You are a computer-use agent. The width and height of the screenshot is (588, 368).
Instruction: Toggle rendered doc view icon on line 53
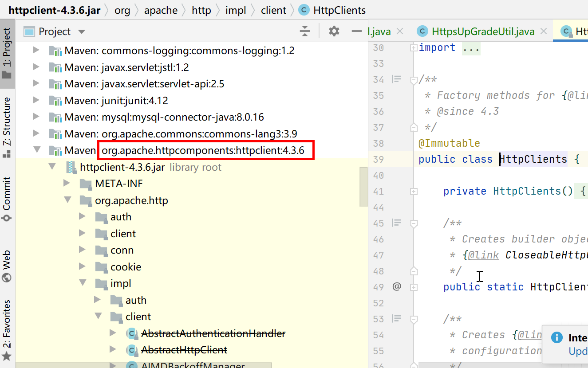396,319
